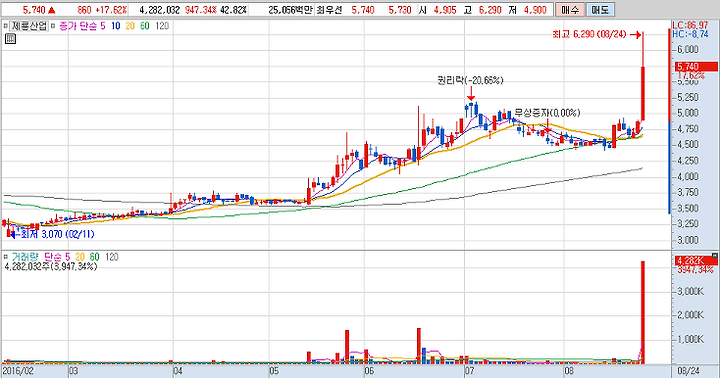Image resolution: width=720 pixels, height=378 pixels.
Task: Click the red up-triangle beside 5,740
Action: coord(51,10)
